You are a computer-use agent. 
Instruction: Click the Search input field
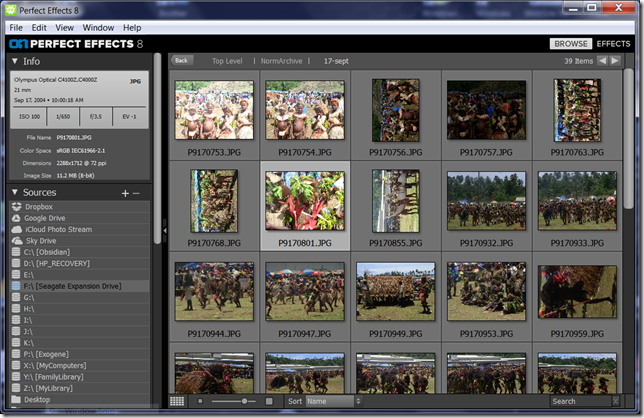pyautogui.click(x=581, y=401)
